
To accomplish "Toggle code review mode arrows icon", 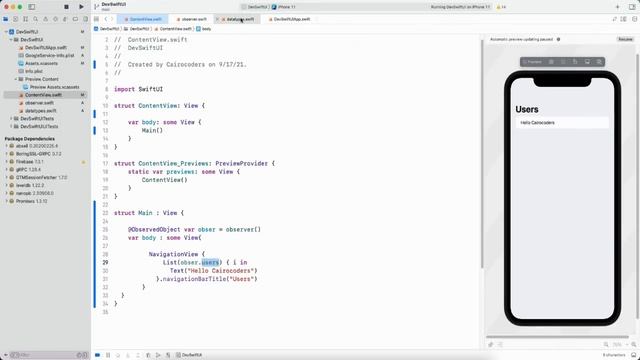I will tap(615, 19).
